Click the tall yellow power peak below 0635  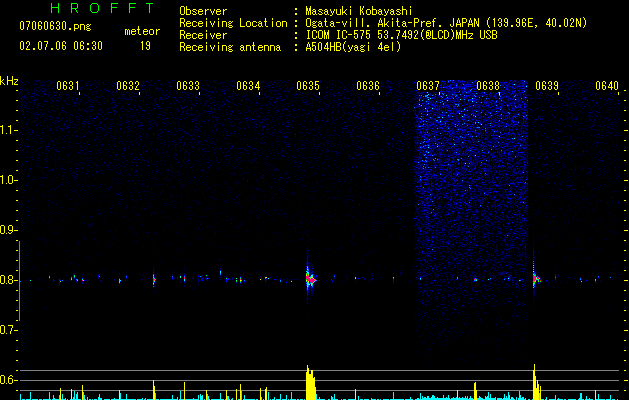click(x=310, y=382)
